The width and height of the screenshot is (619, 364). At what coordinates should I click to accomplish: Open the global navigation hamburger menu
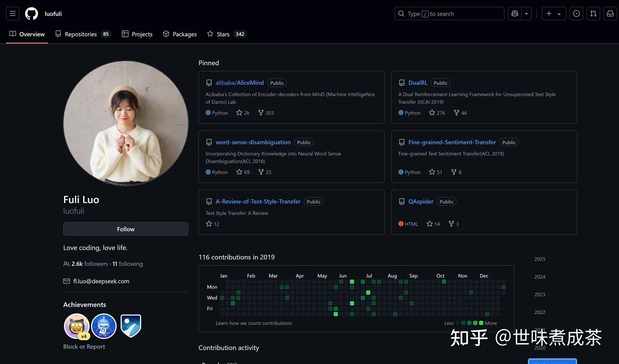click(12, 13)
